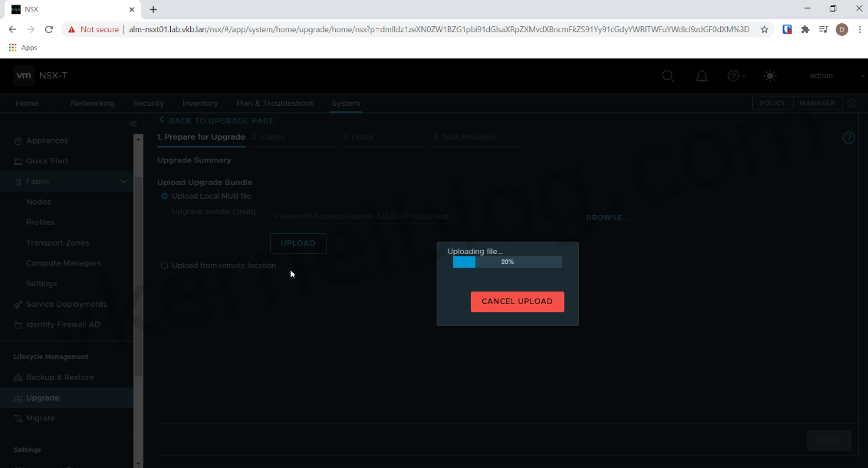Open the search magnifier in top bar
Viewport: 868px width, 468px height.
point(668,75)
